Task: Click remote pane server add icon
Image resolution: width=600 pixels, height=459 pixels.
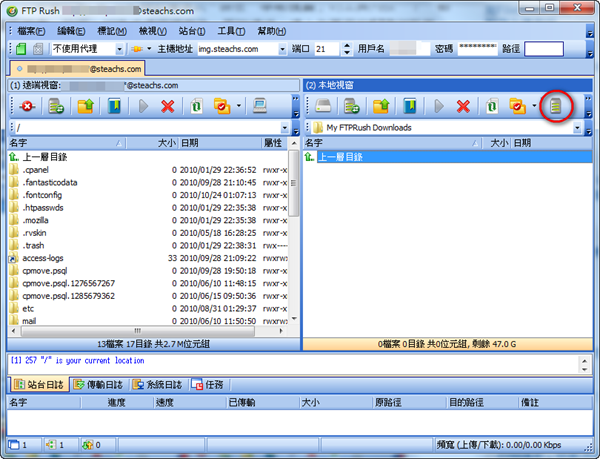Action: 56,106
